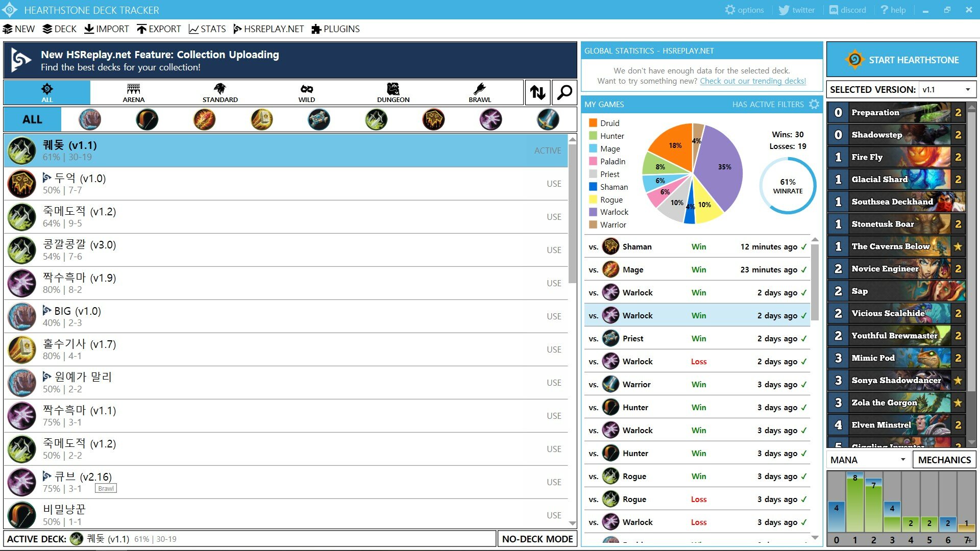
Task: Click the Warrior opponent icon in games list
Action: point(610,384)
